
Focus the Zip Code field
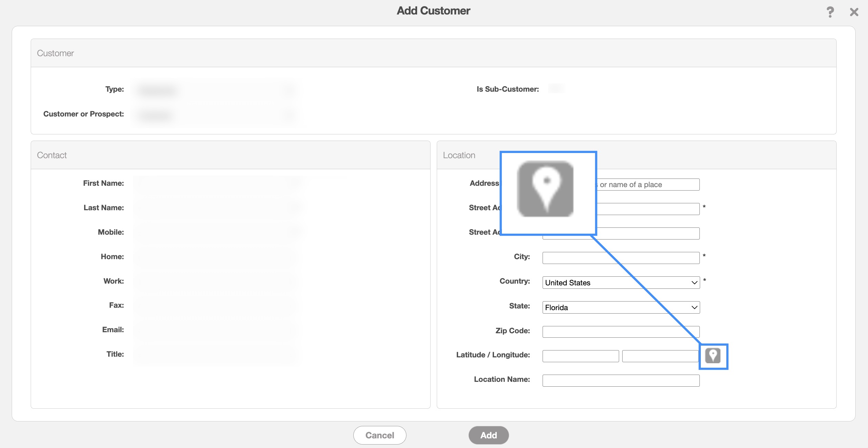click(x=621, y=332)
